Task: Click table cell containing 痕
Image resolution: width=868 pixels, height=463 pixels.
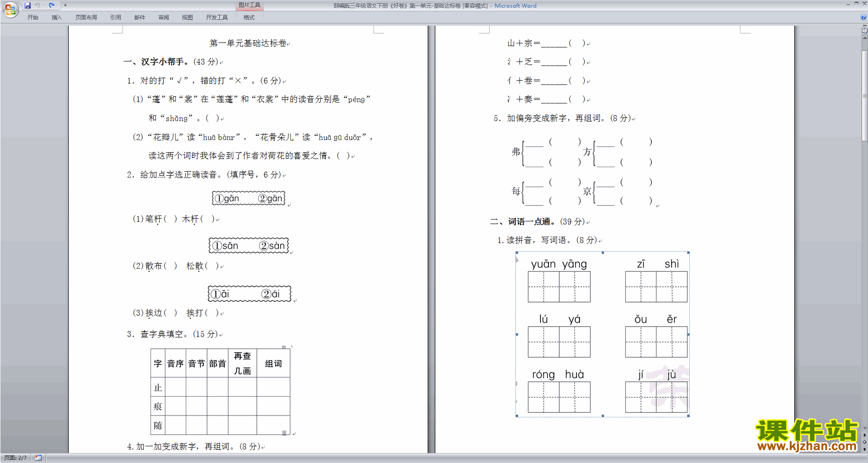Action: point(158,407)
